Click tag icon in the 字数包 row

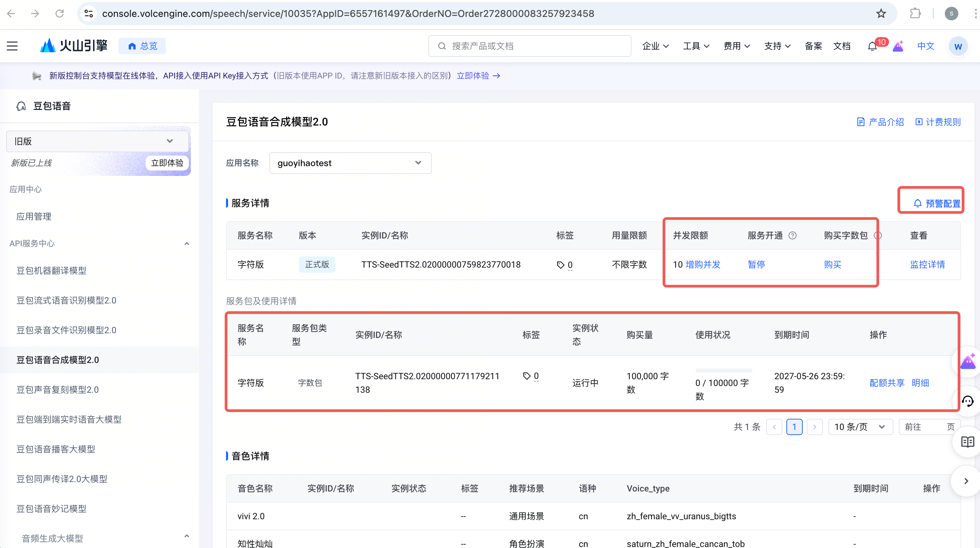click(527, 376)
